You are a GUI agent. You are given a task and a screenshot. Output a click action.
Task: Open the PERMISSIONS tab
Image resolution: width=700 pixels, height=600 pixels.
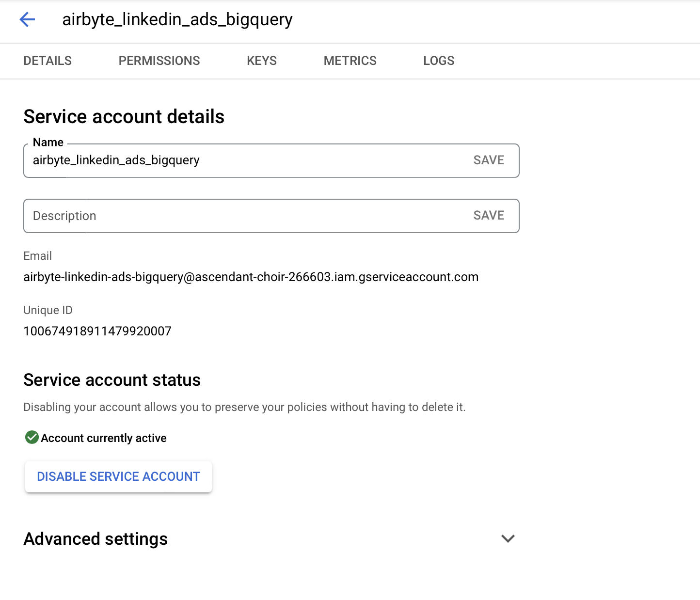(x=159, y=61)
